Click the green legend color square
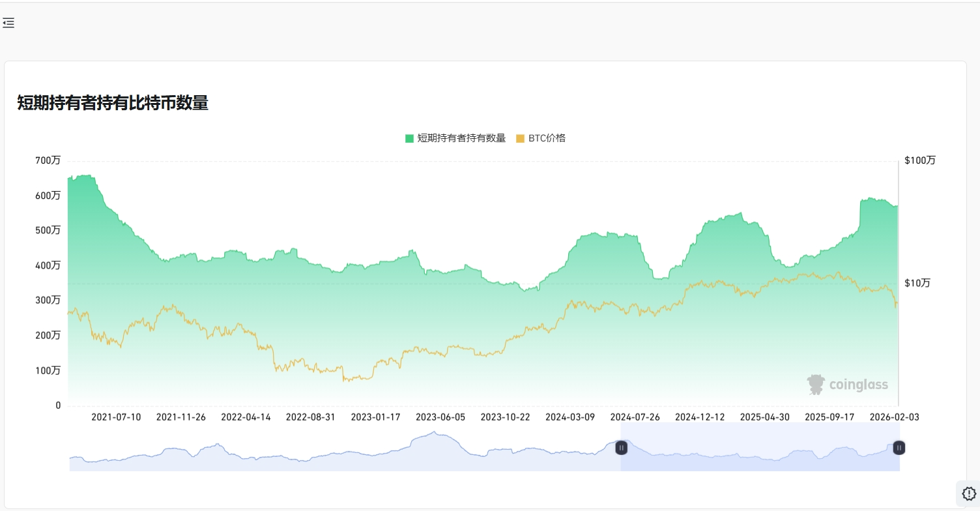The width and height of the screenshot is (980, 511). tap(409, 138)
